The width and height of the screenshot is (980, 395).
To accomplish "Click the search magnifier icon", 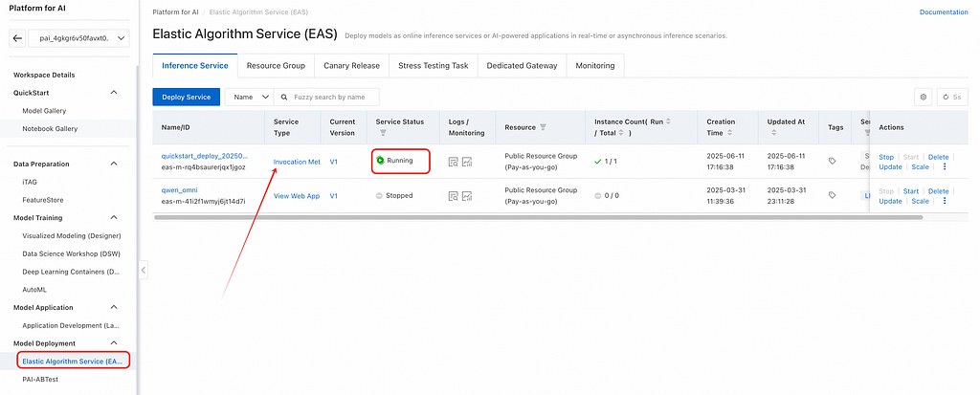I will (x=284, y=98).
